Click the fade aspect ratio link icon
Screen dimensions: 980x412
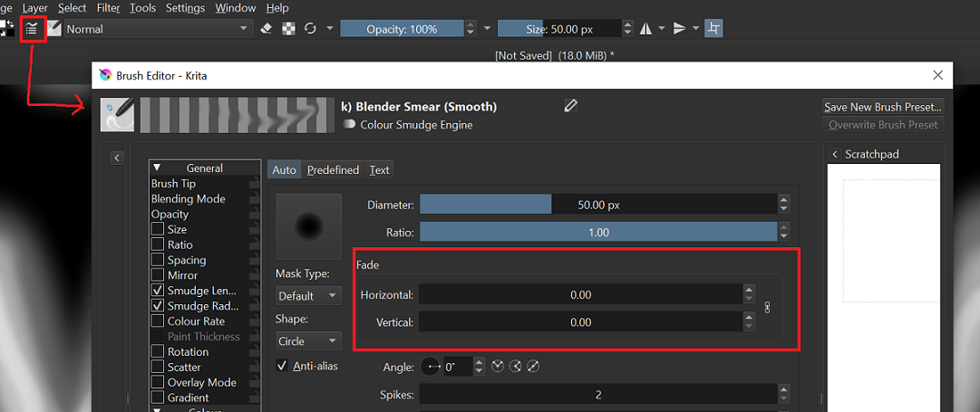[768, 308]
